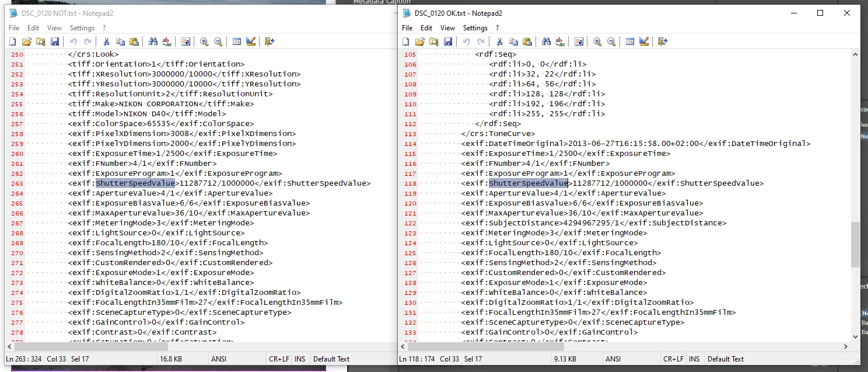Click Paste icon in DSC_0120 OK.txt window
This screenshot has width=868, height=372.
(527, 41)
